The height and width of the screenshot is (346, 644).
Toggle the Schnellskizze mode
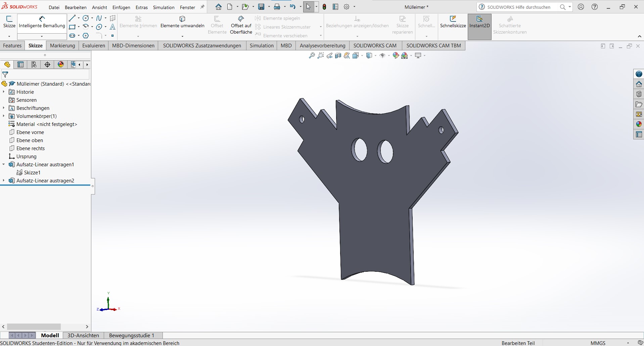453,22
